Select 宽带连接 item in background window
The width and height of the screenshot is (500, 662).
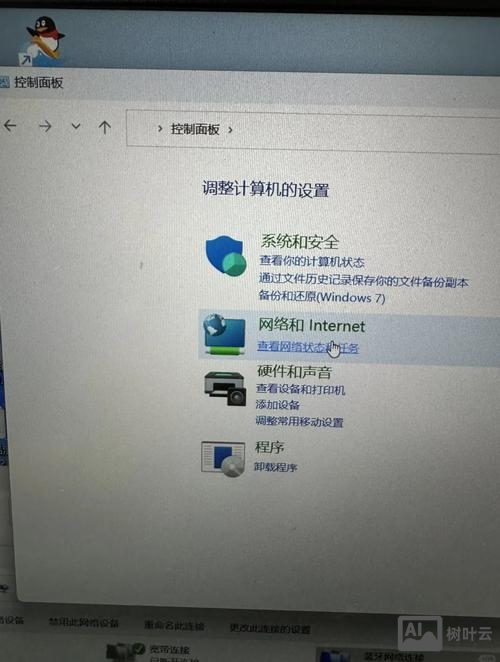pos(148,652)
